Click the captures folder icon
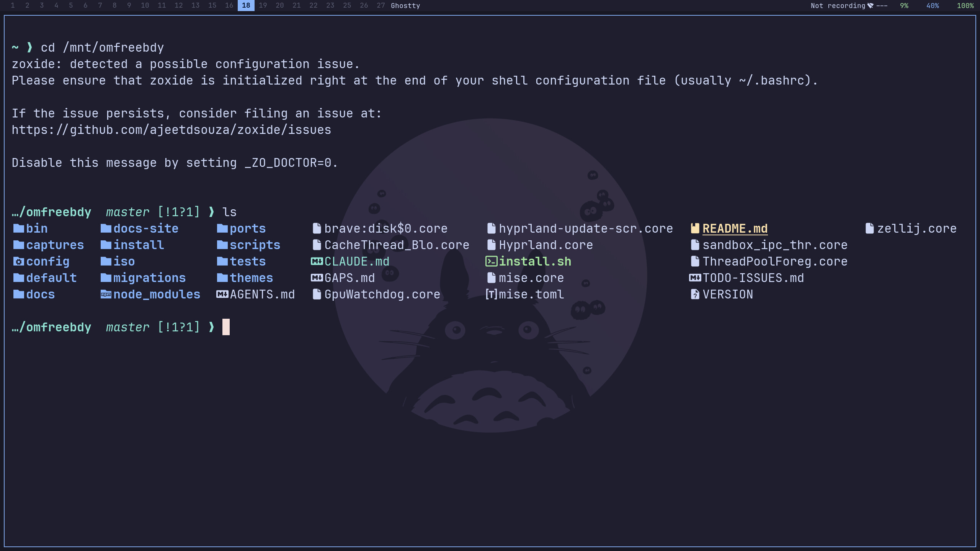Viewport: 980px width, 551px height. [x=18, y=245]
